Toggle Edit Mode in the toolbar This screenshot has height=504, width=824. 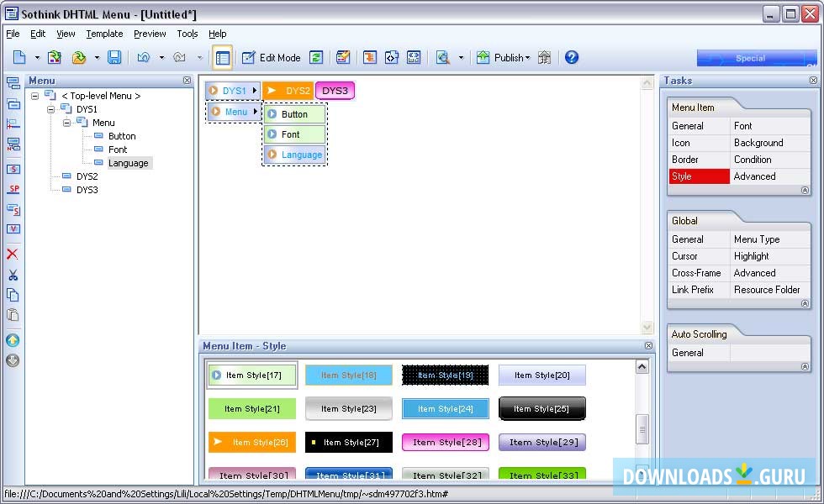(271, 58)
